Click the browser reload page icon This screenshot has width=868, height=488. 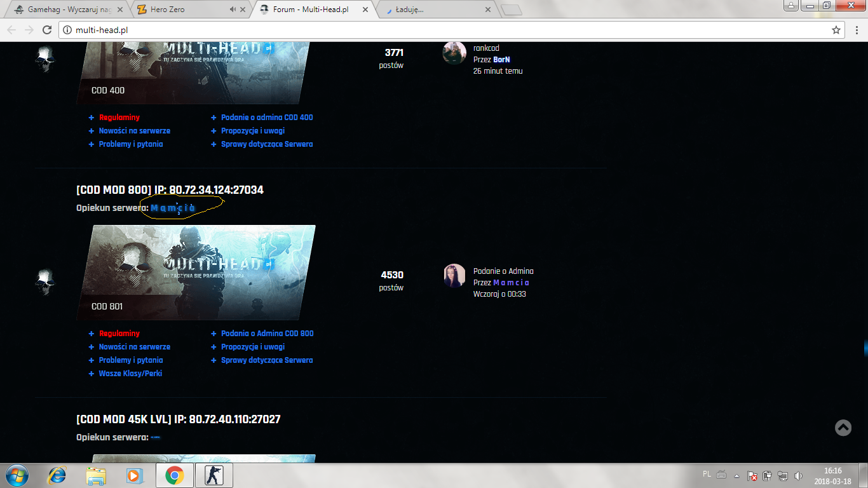point(46,30)
